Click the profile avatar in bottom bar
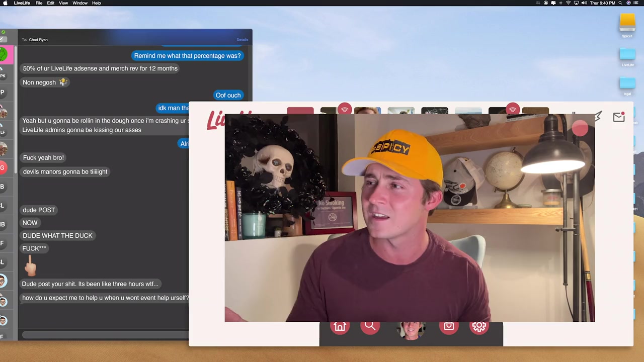 (x=411, y=329)
